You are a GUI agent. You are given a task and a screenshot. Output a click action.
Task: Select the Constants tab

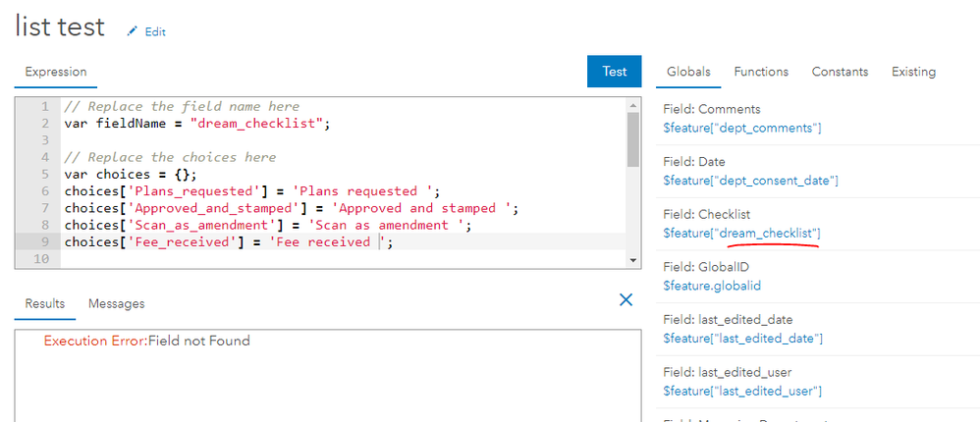click(840, 72)
